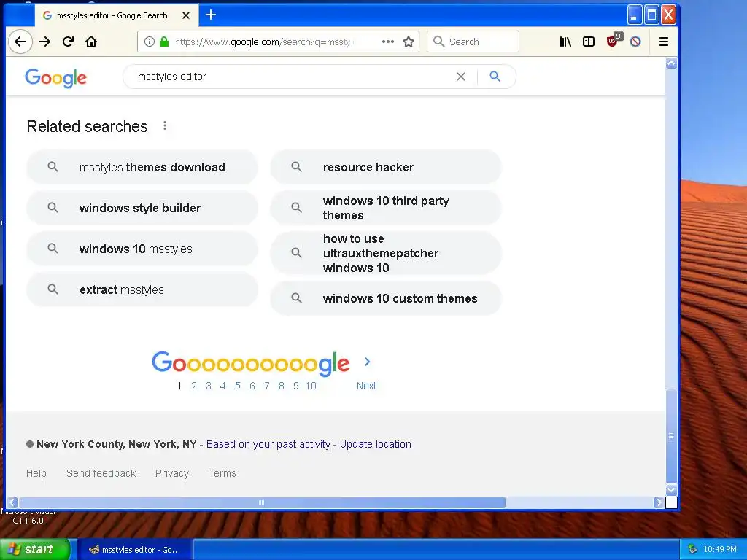
Task: Click the horizontal scrollbar left arrow
Action: [12, 502]
